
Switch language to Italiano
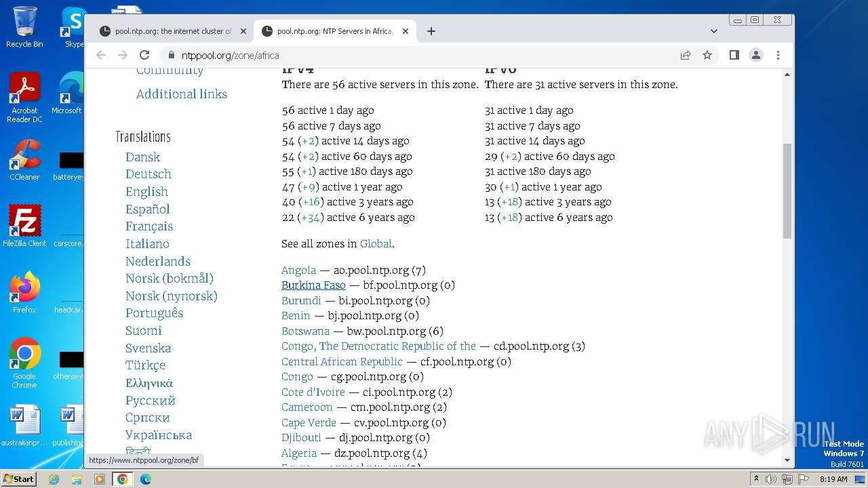tap(147, 244)
